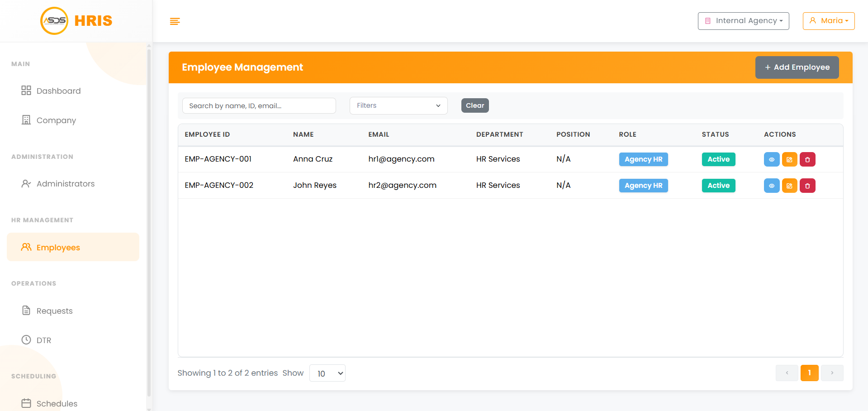
Task: Delete John Reyes using trash icon
Action: [x=807, y=186]
